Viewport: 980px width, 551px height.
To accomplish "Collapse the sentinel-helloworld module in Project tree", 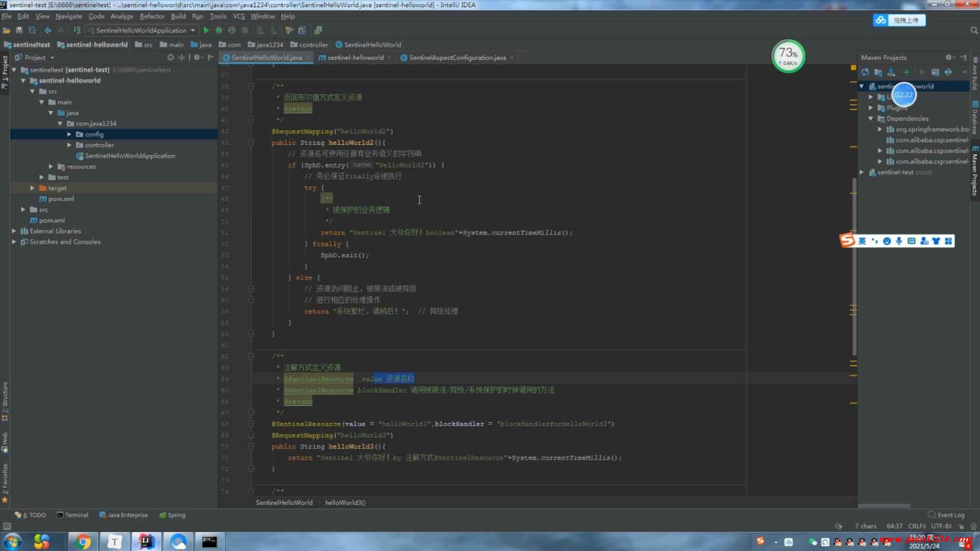I will tap(23, 81).
